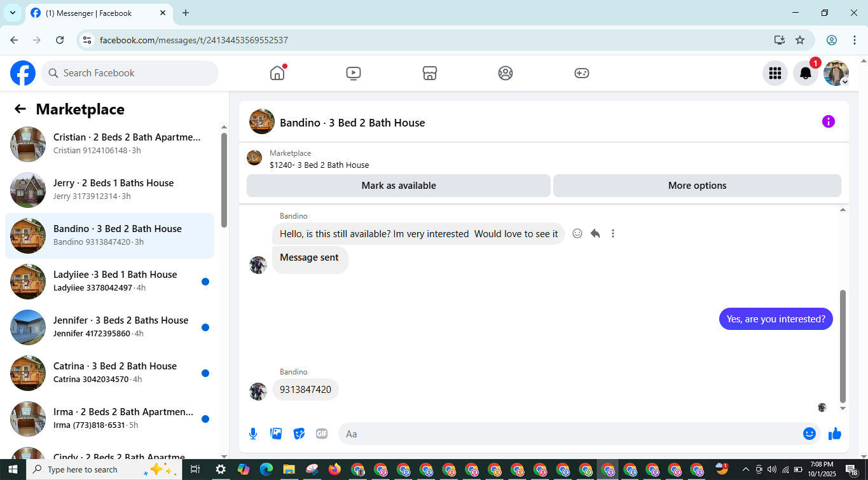Open the Windows Start menu
Screen dimensions: 868x480
pyautogui.click(x=12, y=470)
